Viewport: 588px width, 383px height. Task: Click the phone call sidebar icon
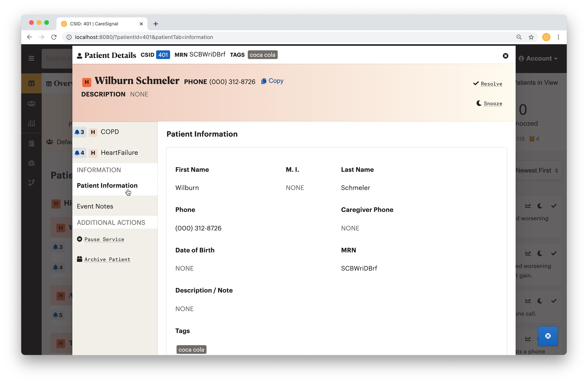(31, 182)
